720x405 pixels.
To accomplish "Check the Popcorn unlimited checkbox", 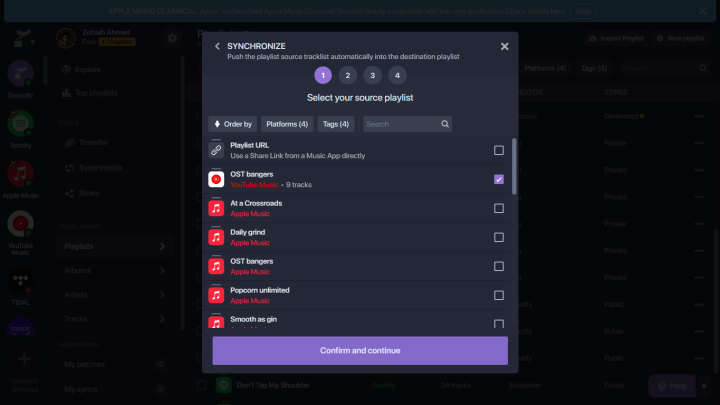I will pos(499,295).
